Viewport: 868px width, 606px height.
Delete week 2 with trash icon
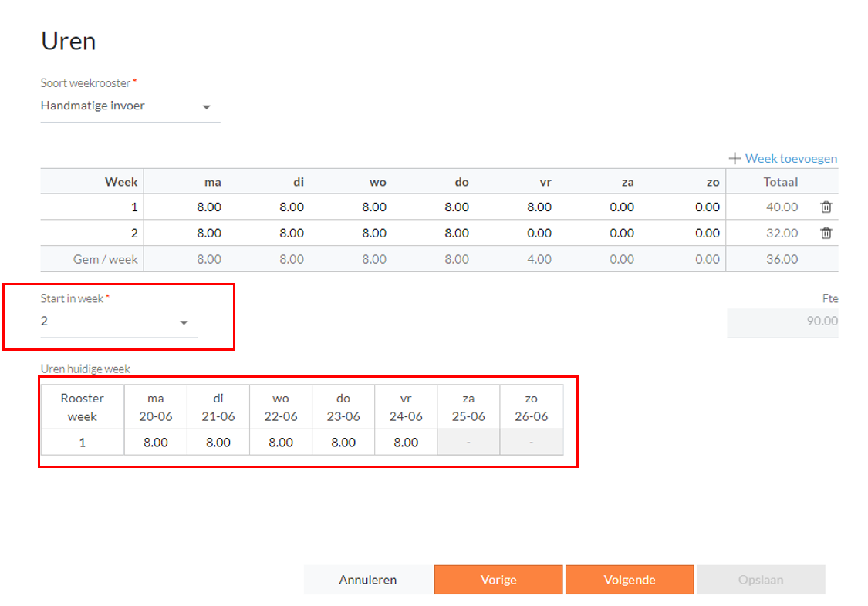coord(826,233)
